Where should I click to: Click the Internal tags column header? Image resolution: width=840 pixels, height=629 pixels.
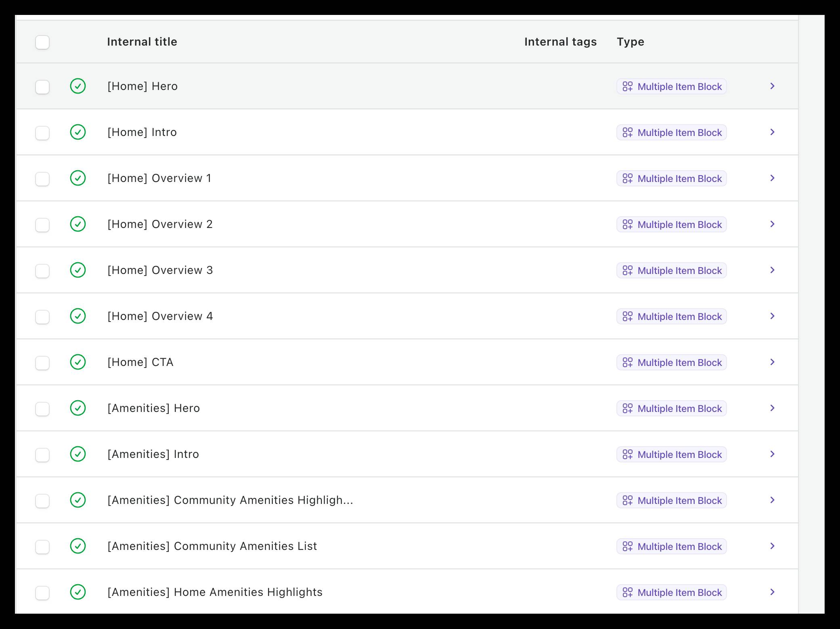pyautogui.click(x=560, y=42)
